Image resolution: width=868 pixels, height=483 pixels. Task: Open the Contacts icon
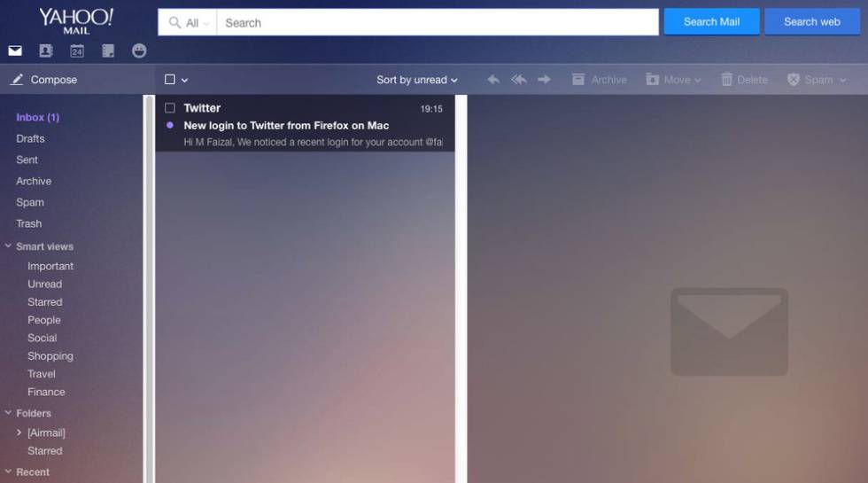(x=46, y=51)
